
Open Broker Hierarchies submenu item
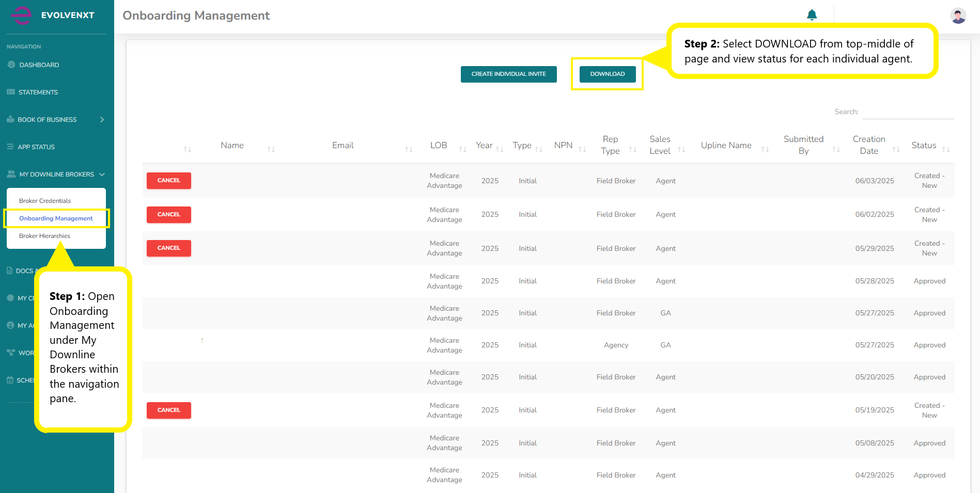tap(44, 236)
